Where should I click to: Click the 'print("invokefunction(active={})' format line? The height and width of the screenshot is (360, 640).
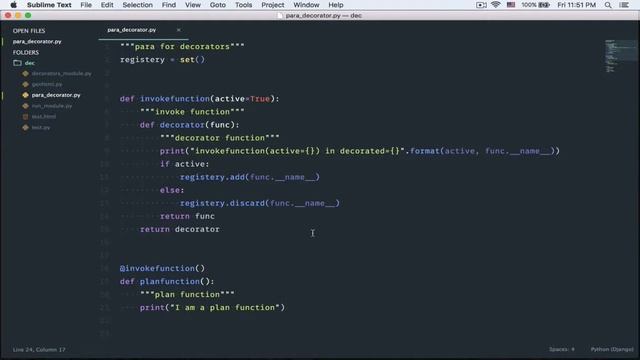coord(360,151)
